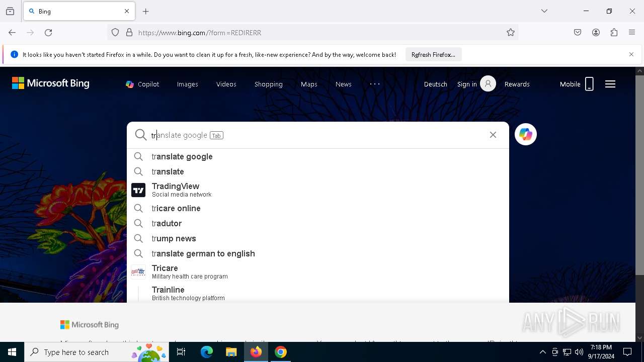Open Save to Pocket icon
Image resolution: width=644 pixels, height=362 pixels.
578,33
